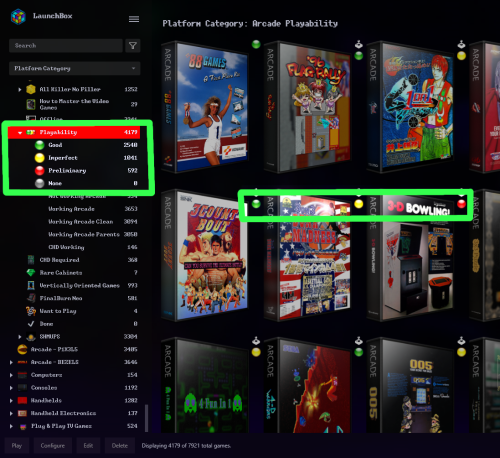Click the Vertically Oriented Games icon
Viewport: 500px width, 458px height.
pos(31,285)
